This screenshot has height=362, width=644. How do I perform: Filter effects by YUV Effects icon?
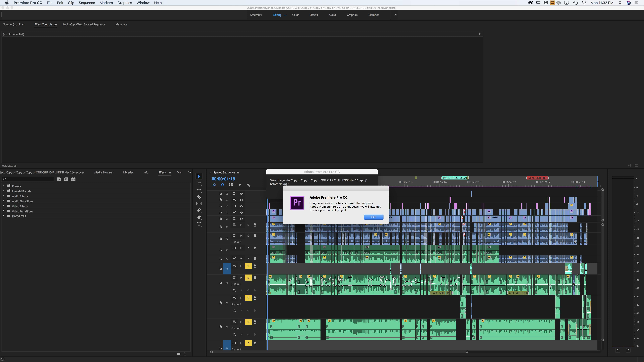[x=73, y=179]
